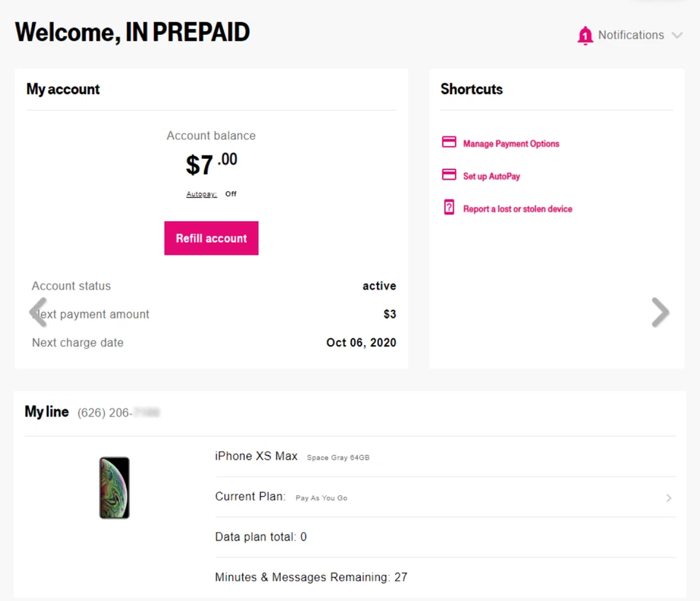Click the Set up AutoPay card icon
Viewport: 700px width, 601px height.
tap(448, 174)
